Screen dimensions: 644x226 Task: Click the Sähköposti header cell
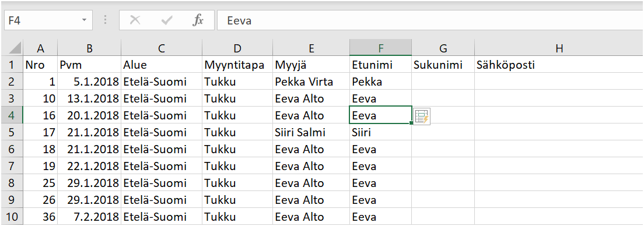click(x=559, y=65)
